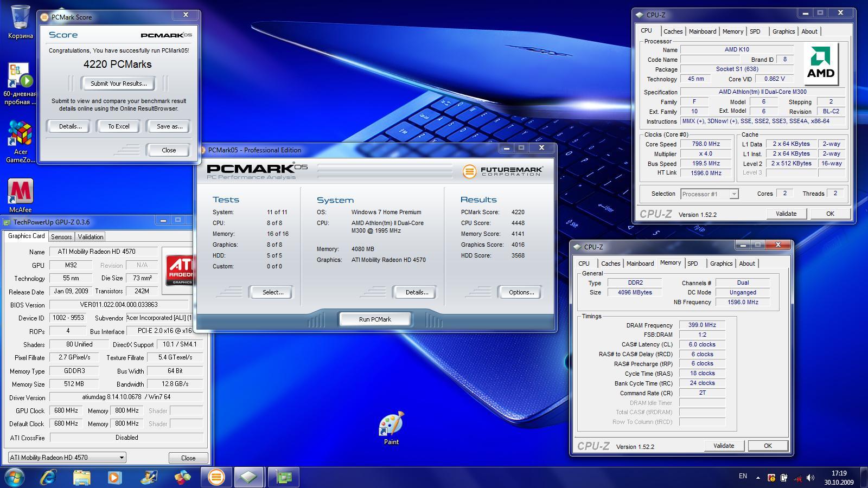Minimize the PCMark05 Professional Edition window
This screenshot has height=488, width=868.
click(x=506, y=148)
